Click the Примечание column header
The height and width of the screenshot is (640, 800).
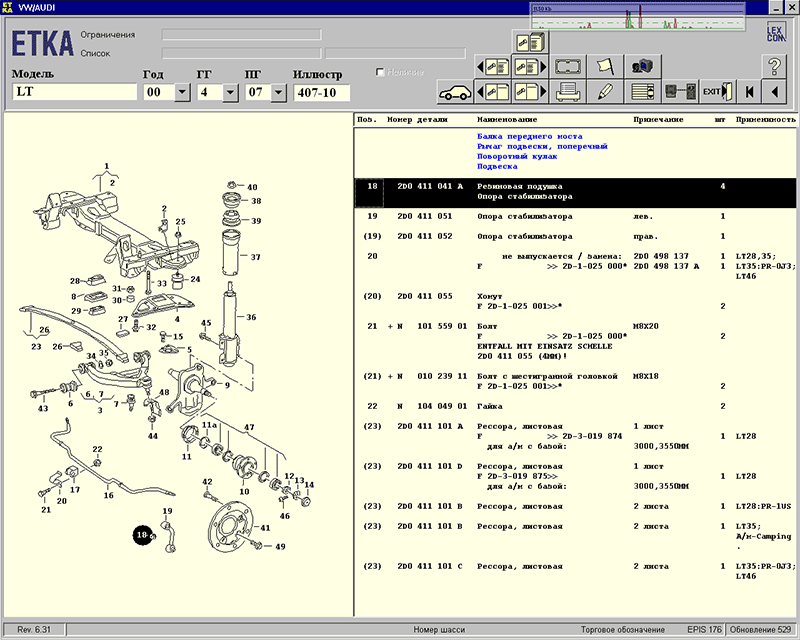658,119
